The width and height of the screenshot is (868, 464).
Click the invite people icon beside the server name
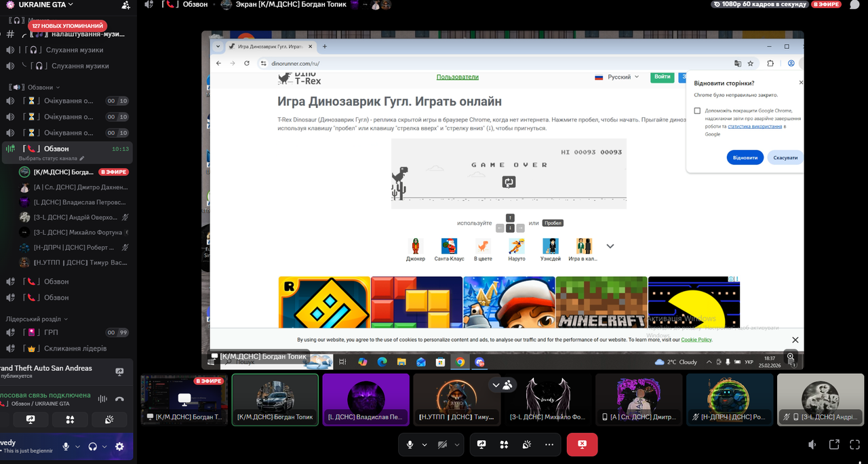125,5
